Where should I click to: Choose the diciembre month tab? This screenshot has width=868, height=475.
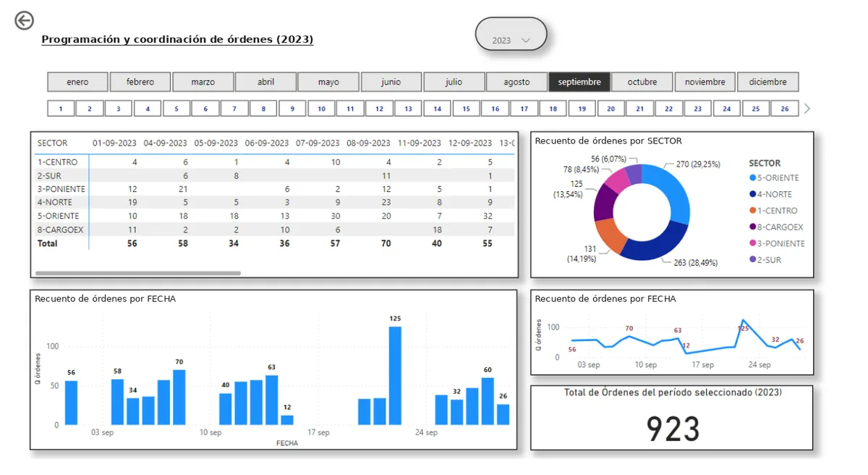768,82
